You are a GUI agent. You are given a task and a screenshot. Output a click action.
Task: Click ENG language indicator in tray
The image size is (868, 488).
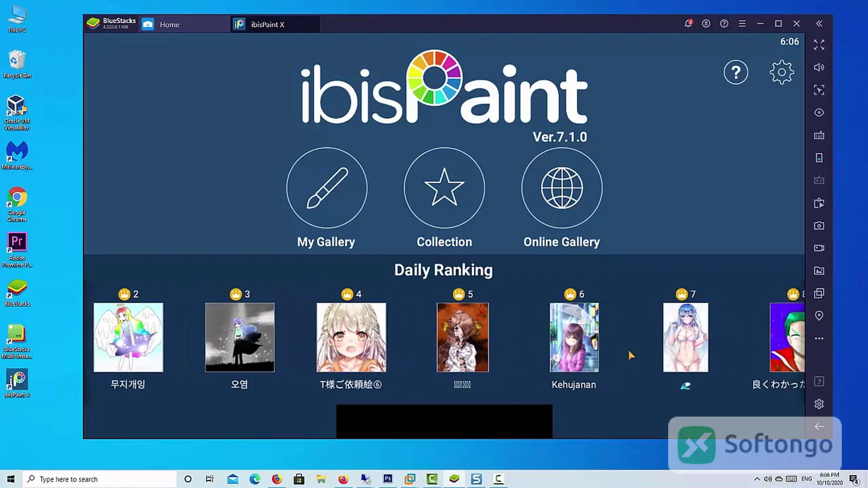807,479
